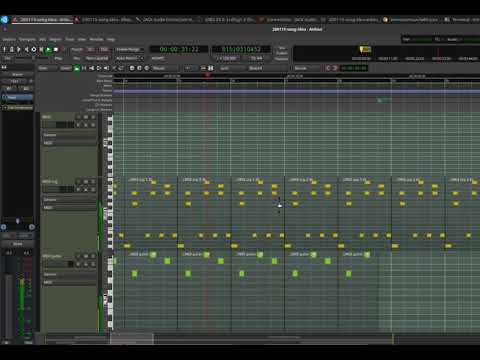
Task: Click the green play button
Action: click(49, 49)
